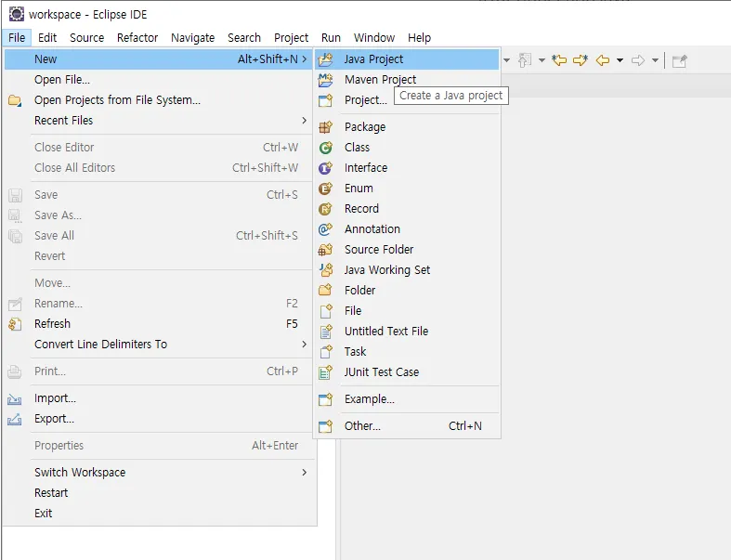Image resolution: width=731 pixels, height=560 pixels.
Task: Click the Close All Editors entry
Action: tap(159, 168)
